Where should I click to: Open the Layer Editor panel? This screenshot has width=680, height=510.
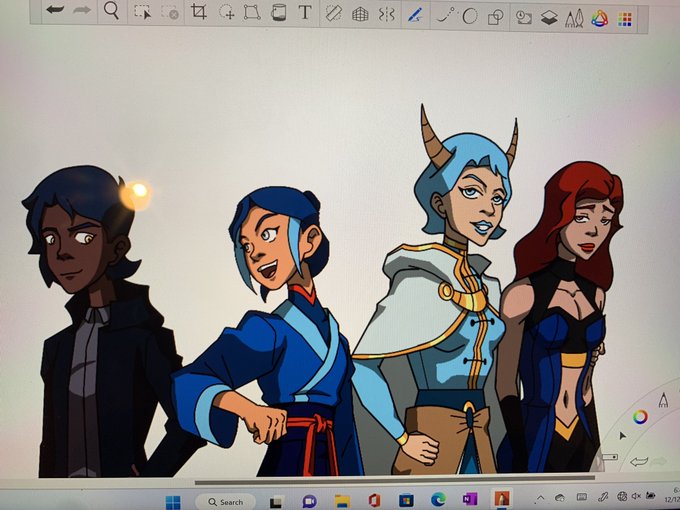pos(549,18)
